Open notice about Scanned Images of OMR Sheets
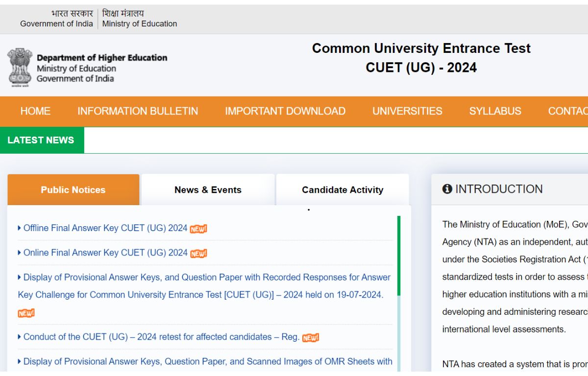588x376 pixels. pyautogui.click(x=208, y=361)
